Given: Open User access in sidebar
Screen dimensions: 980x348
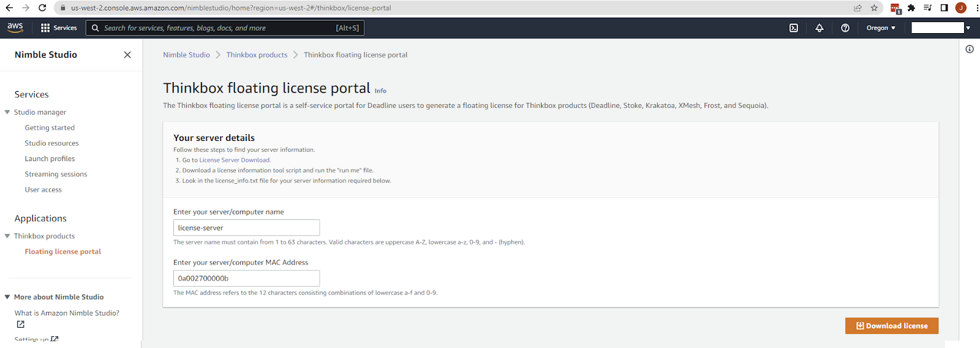Looking at the screenshot, I should 43,189.
